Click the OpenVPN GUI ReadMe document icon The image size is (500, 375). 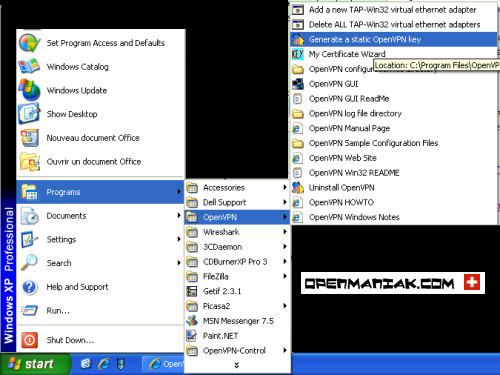point(297,99)
